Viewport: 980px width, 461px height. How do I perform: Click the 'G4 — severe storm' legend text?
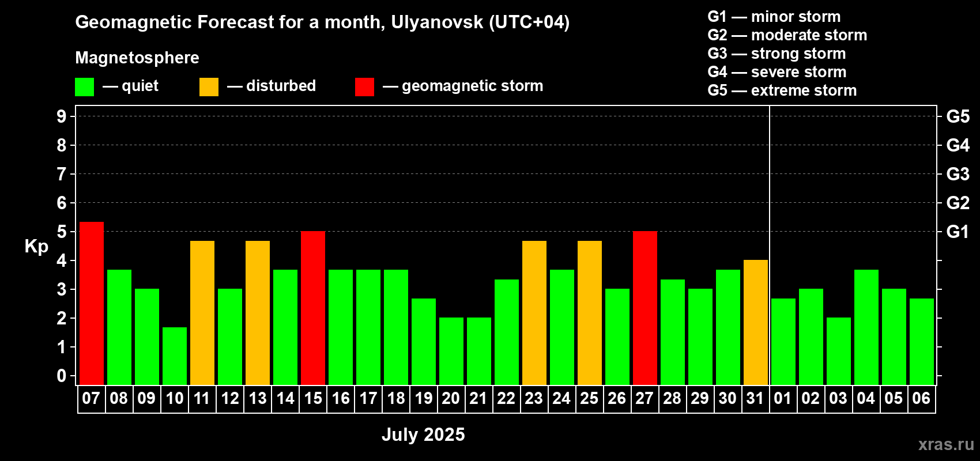click(777, 72)
